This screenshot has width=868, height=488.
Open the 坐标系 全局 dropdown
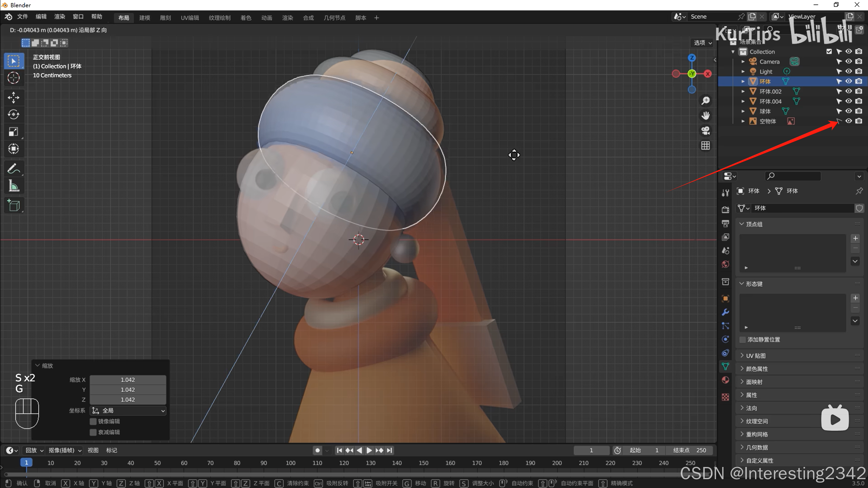pos(128,410)
